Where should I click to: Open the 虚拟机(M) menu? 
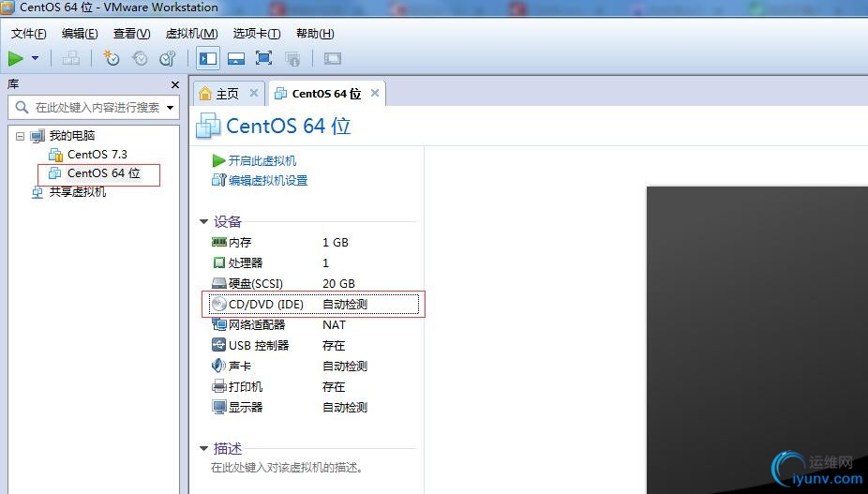[191, 34]
